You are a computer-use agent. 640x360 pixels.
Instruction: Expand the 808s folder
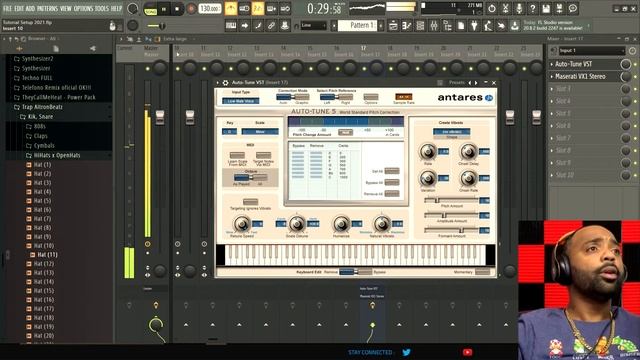36,127
